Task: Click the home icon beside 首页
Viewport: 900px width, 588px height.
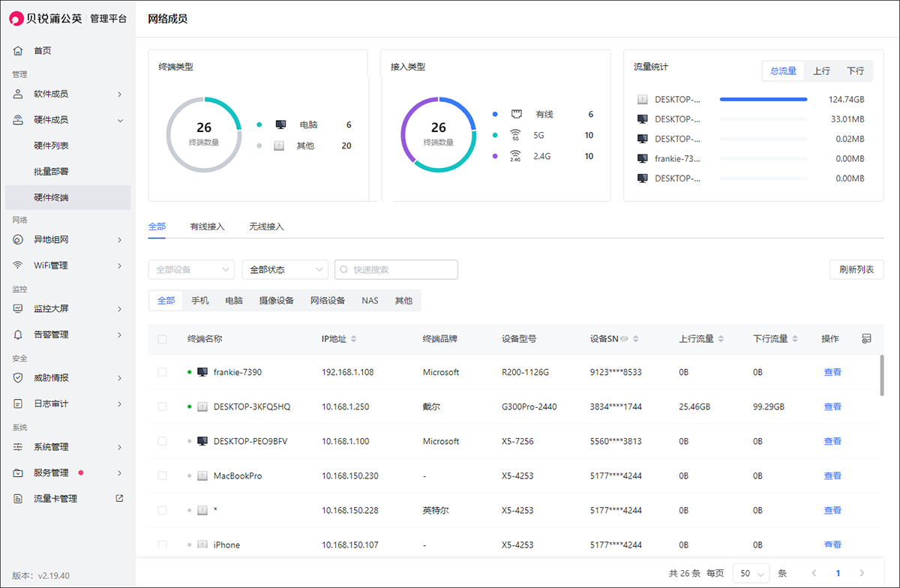Action: (18, 51)
